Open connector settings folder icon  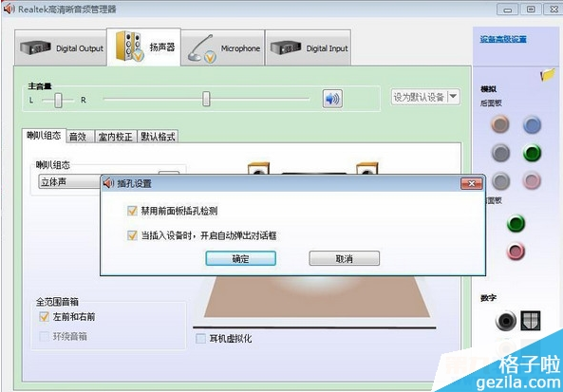(548, 75)
